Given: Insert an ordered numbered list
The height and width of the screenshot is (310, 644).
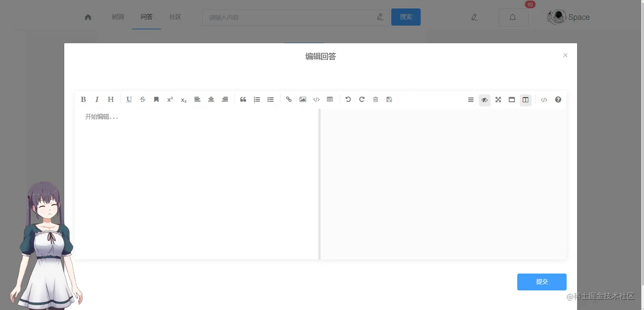Looking at the screenshot, I should (x=257, y=100).
